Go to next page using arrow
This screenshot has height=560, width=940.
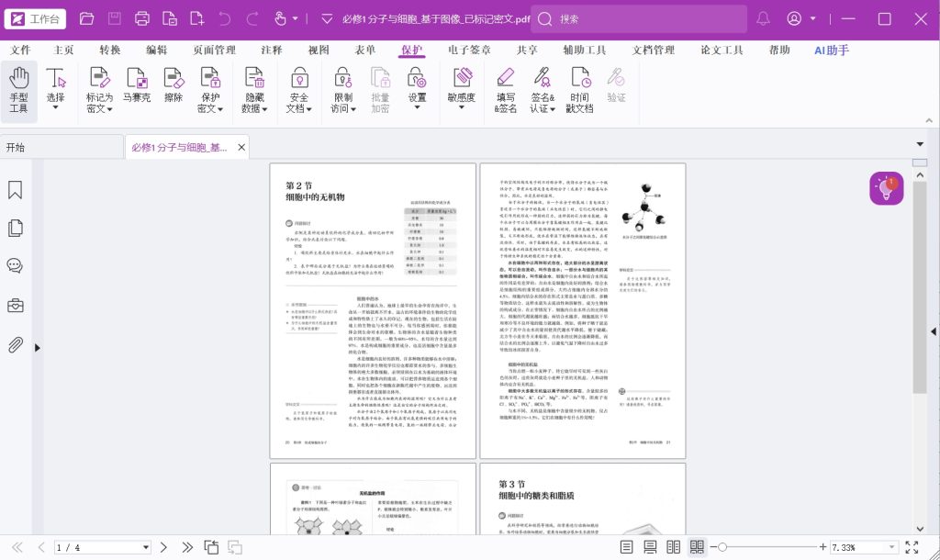tap(162, 547)
